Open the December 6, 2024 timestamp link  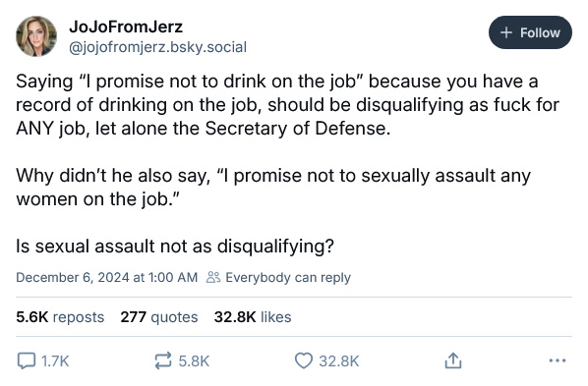pyautogui.click(x=106, y=277)
